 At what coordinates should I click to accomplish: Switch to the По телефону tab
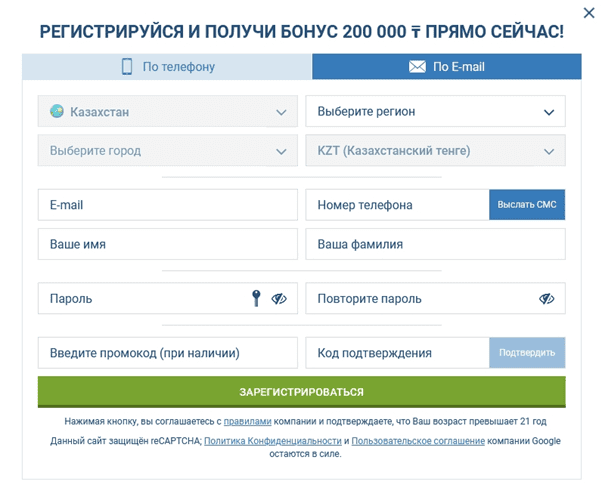(x=167, y=67)
